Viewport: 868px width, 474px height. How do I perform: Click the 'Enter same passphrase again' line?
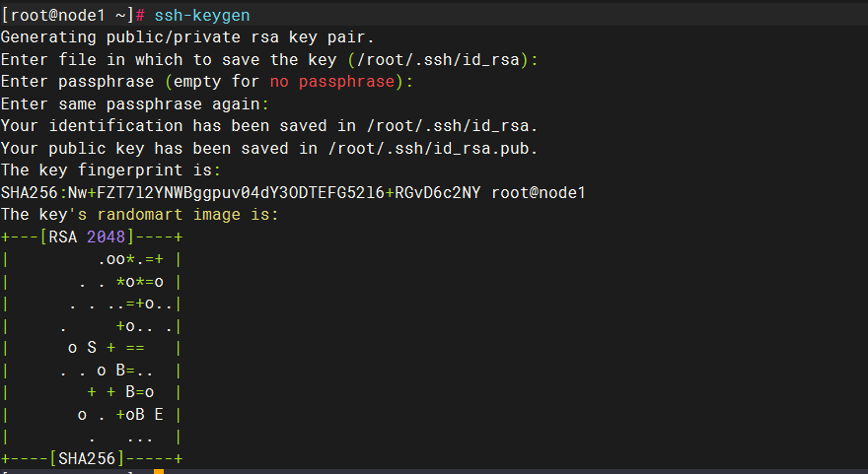click(x=135, y=103)
